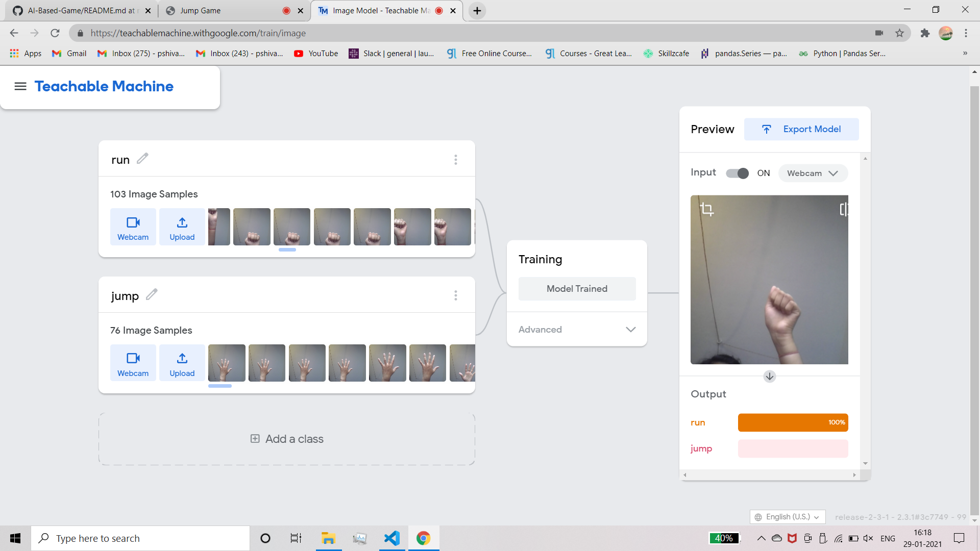Click the crop icon on webcam preview
The width and height of the screenshot is (980, 551).
pos(707,209)
